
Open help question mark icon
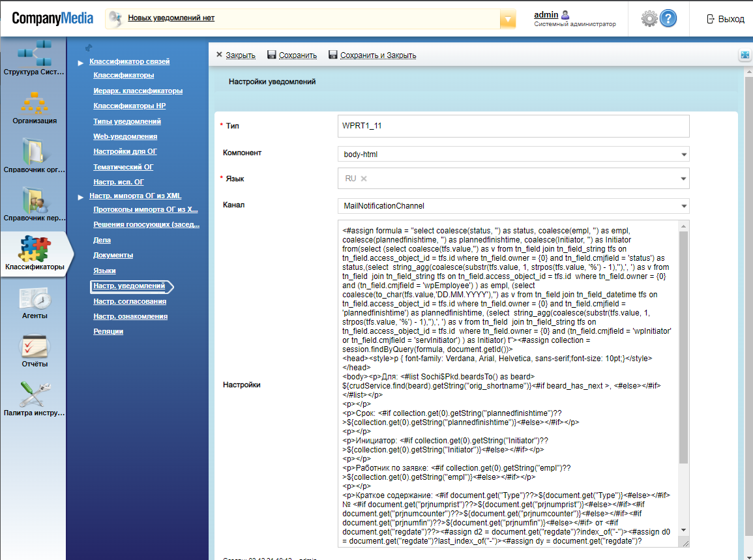point(668,18)
